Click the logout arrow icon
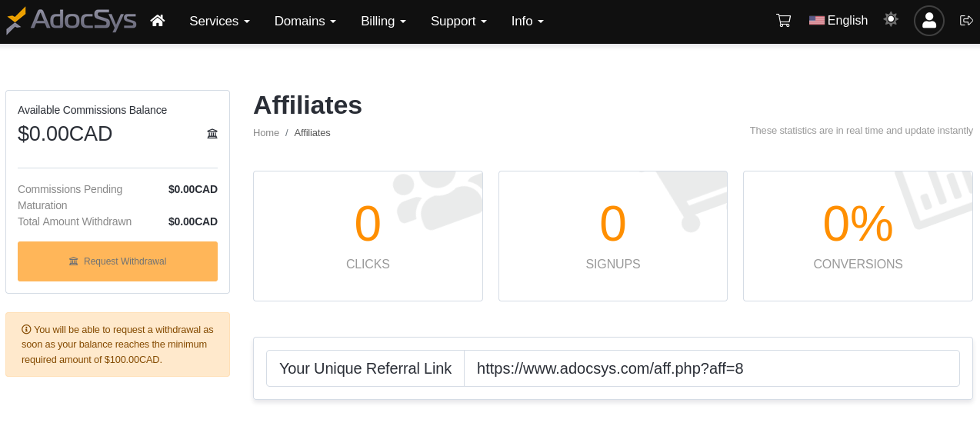This screenshot has height=426, width=980. point(967,21)
